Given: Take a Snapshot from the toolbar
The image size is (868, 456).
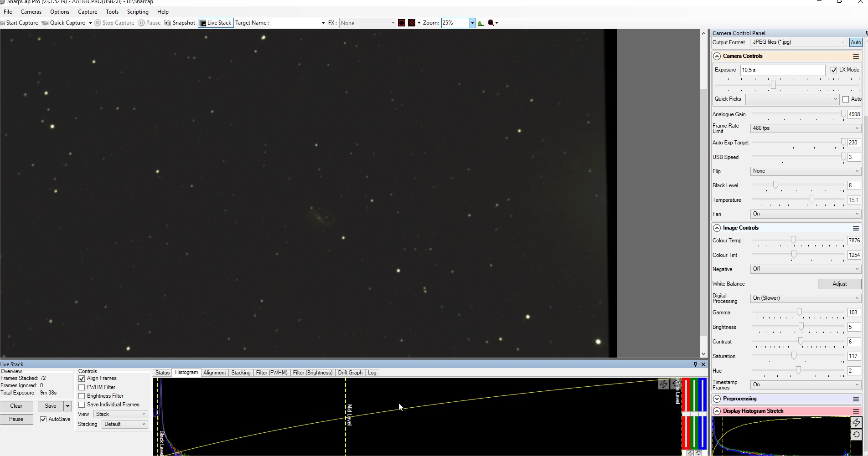Looking at the screenshot, I should [180, 23].
